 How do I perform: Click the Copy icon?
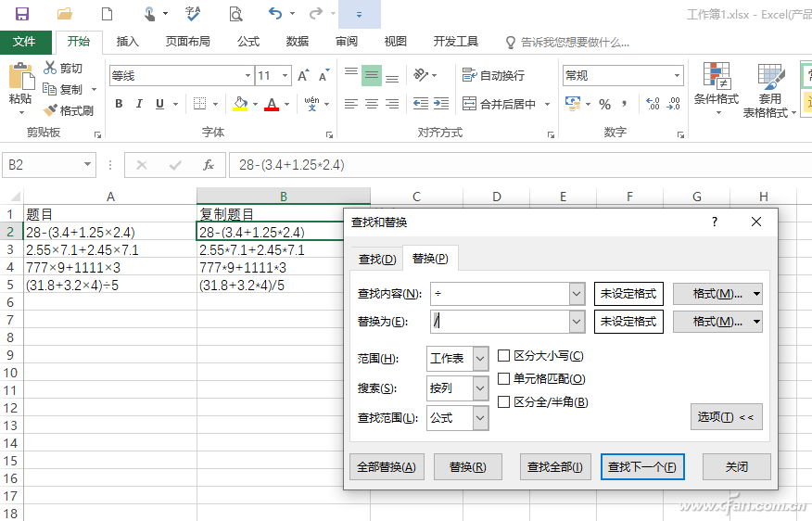(50, 89)
